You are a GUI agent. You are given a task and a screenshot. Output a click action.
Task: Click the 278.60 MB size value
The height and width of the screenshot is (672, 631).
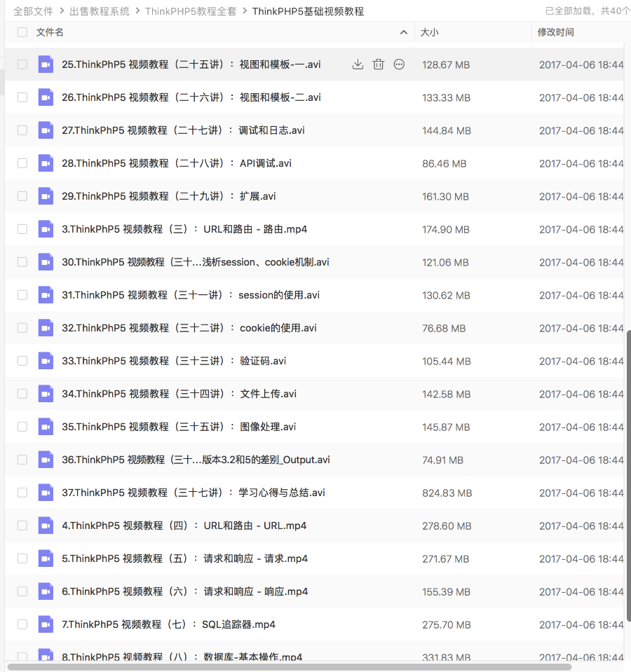click(x=447, y=526)
